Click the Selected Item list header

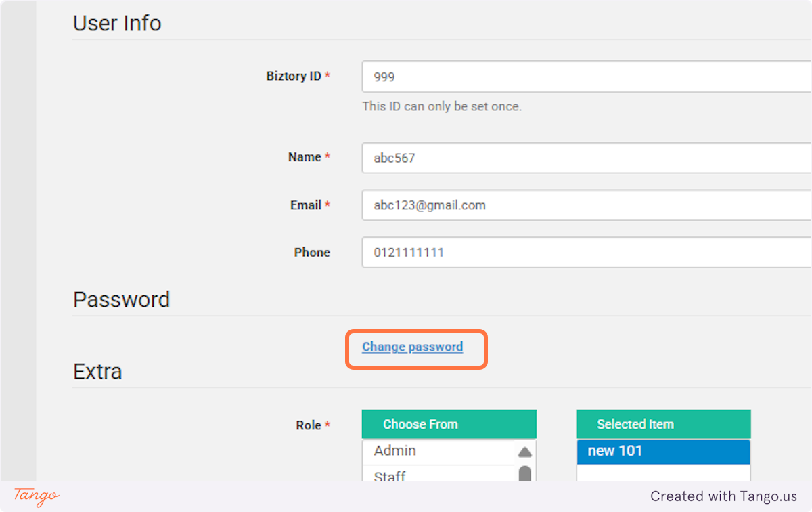663,424
